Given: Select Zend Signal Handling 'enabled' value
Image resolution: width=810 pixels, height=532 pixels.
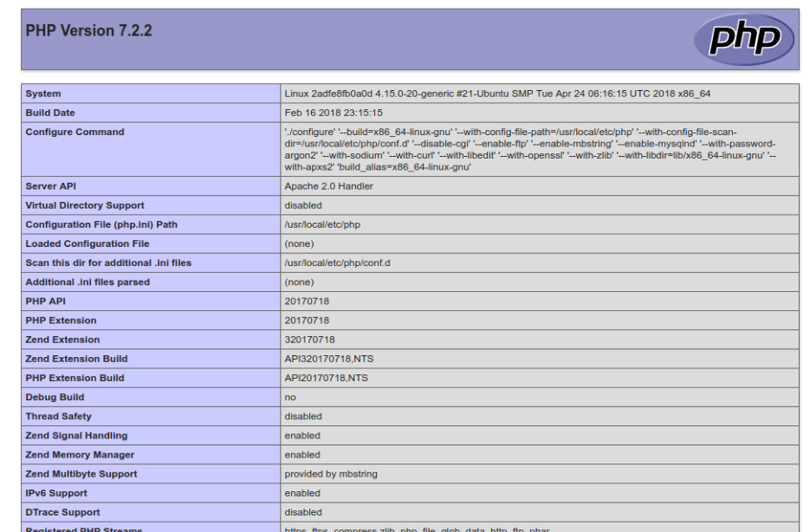Looking at the screenshot, I should coord(302,436).
